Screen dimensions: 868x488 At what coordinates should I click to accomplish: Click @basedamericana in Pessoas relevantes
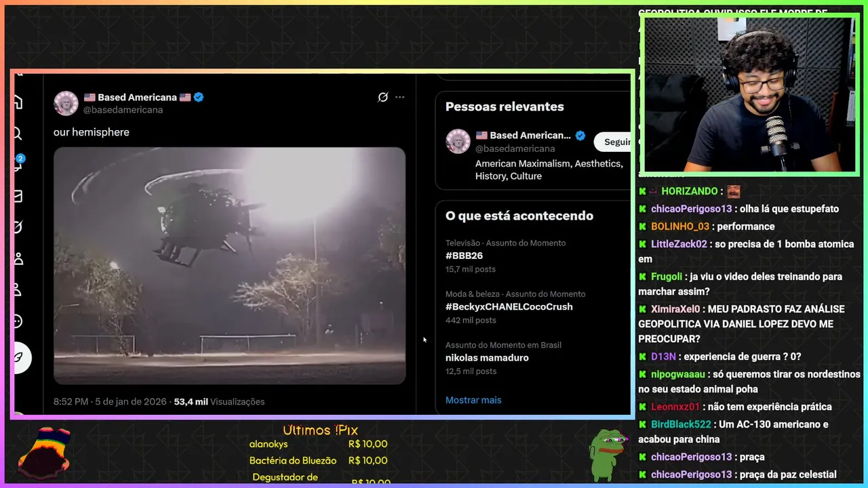tap(515, 148)
